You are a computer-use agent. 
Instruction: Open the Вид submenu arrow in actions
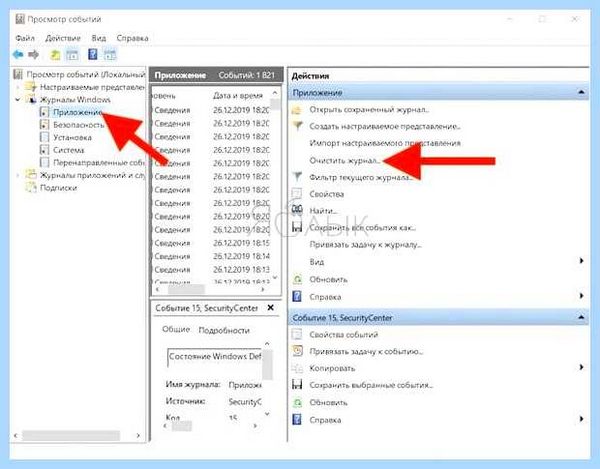[x=582, y=261]
